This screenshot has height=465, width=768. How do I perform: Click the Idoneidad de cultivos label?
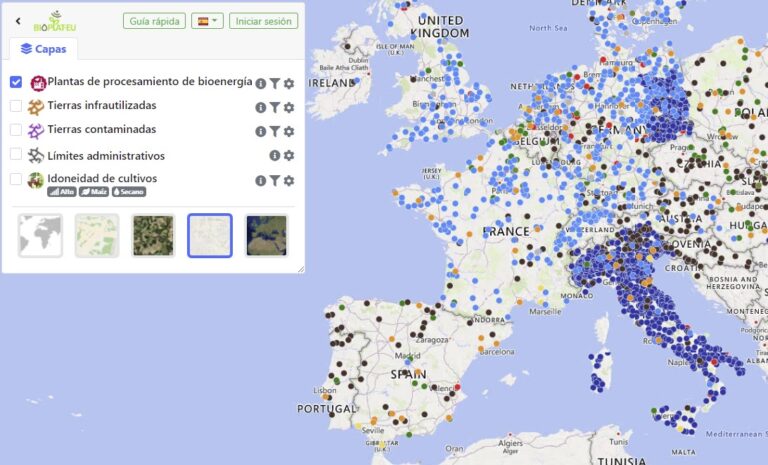pos(102,178)
